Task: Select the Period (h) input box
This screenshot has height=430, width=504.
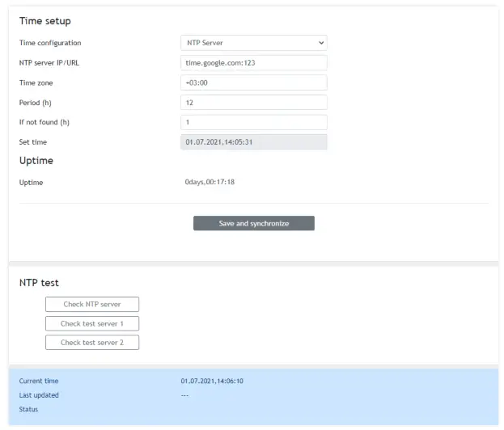Action: [253, 103]
